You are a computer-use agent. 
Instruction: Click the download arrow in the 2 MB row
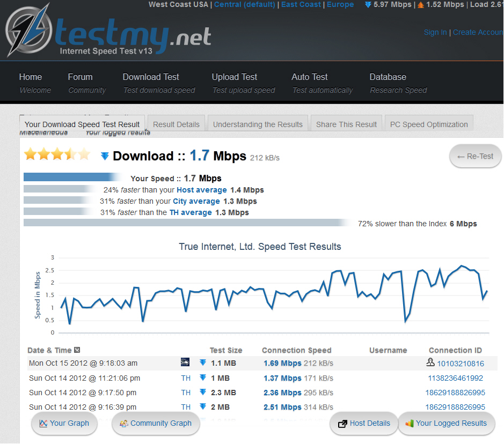(x=202, y=406)
